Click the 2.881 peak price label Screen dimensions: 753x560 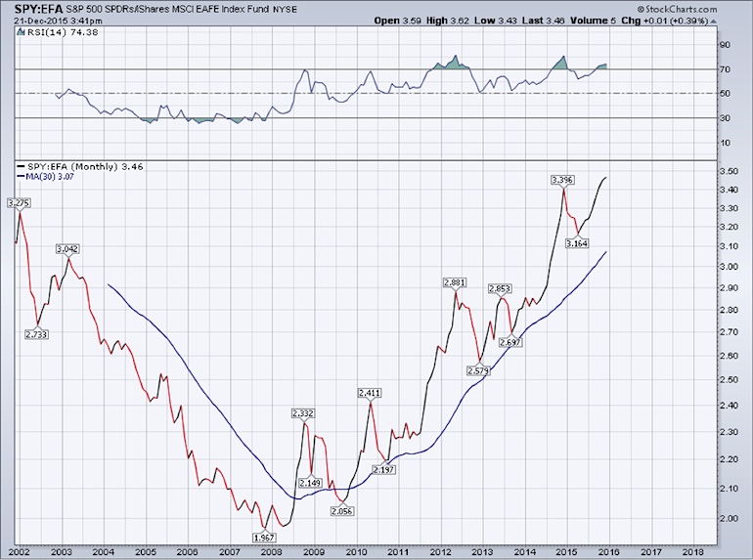(455, 282)
